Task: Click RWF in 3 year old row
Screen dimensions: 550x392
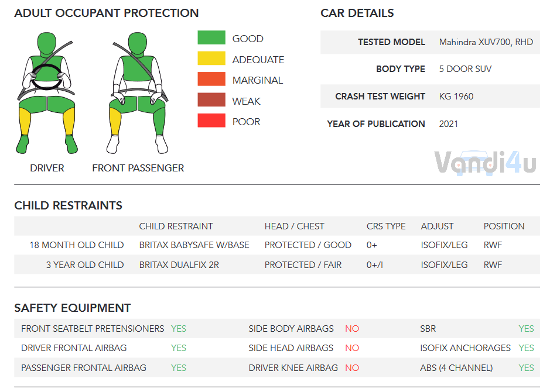Action: pos(493,265)
